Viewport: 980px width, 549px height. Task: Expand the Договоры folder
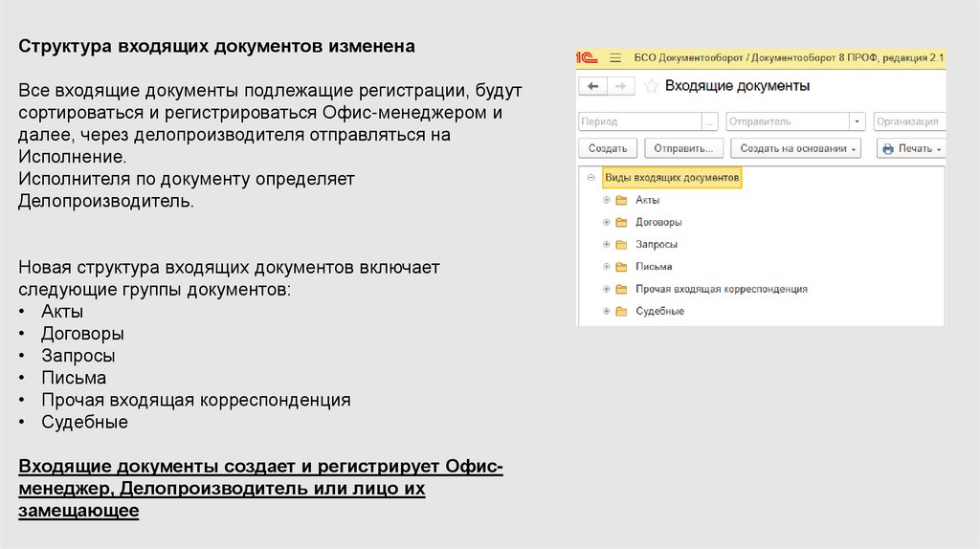[x=606, y=222]
